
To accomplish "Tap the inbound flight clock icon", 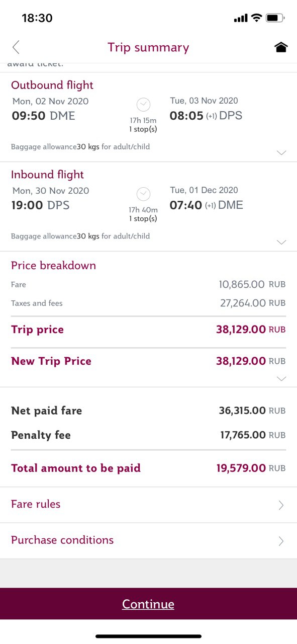I will [143, 194].
